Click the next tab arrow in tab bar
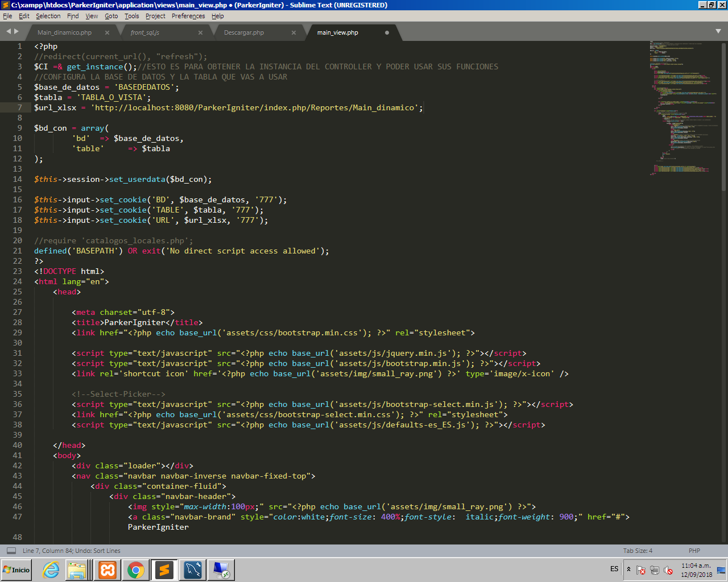 click(16, 31)
